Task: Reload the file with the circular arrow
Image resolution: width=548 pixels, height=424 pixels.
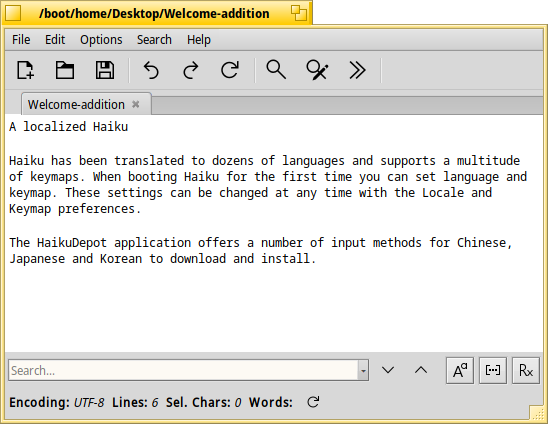Action: click(230, 70)
